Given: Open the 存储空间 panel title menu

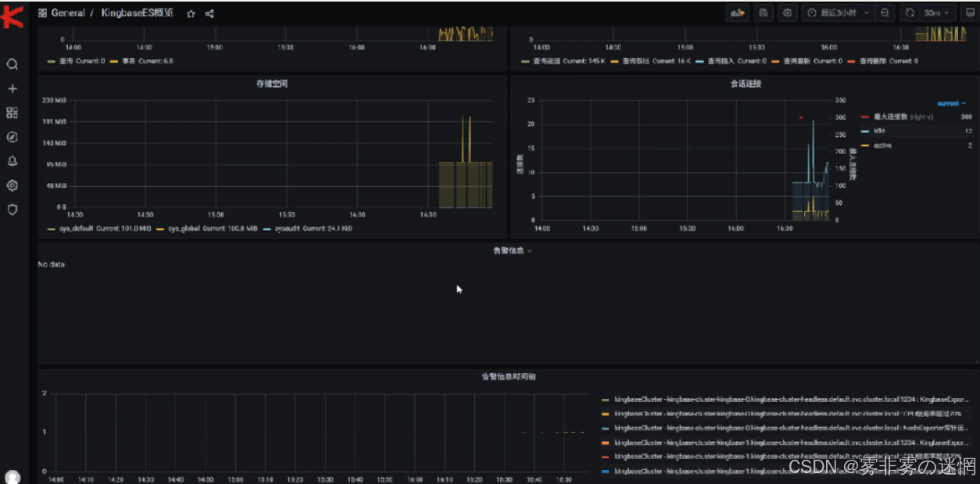Looking at the screenshot, I should (x=271, y=84).
